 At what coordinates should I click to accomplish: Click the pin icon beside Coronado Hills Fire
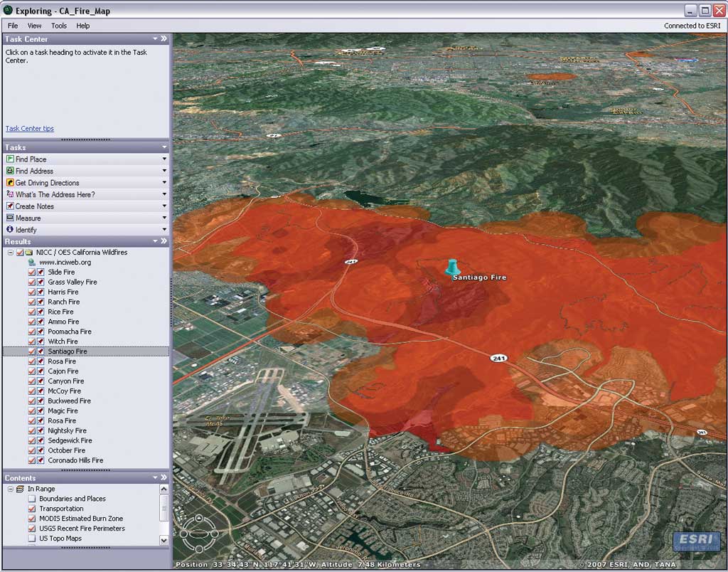(x=41, y=460)
